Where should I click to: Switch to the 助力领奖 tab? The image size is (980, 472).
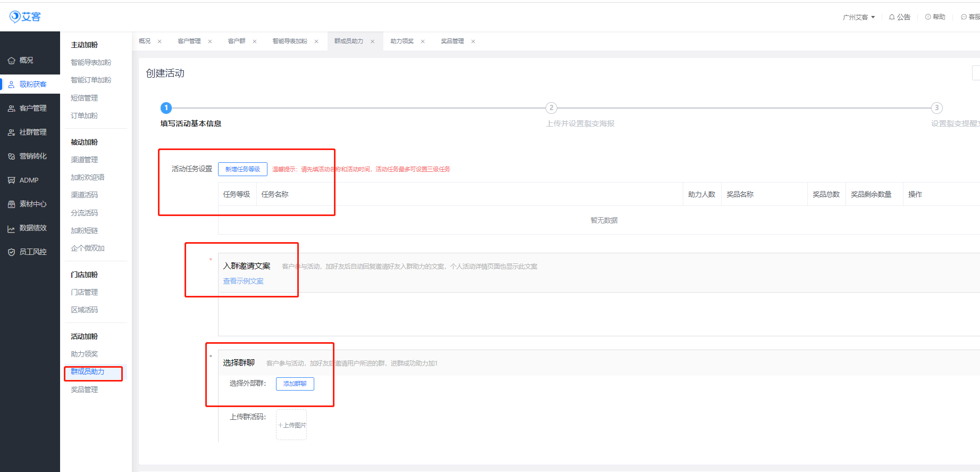(x=401, y=41)
